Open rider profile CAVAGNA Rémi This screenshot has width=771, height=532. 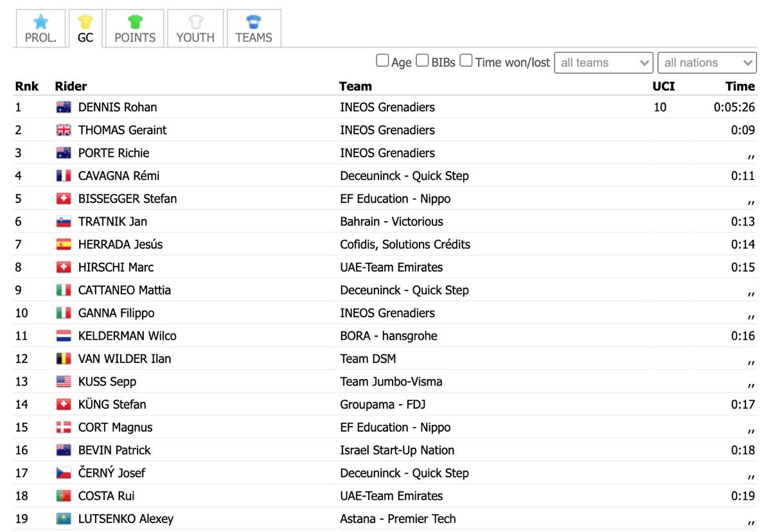[x=119, y=176]
